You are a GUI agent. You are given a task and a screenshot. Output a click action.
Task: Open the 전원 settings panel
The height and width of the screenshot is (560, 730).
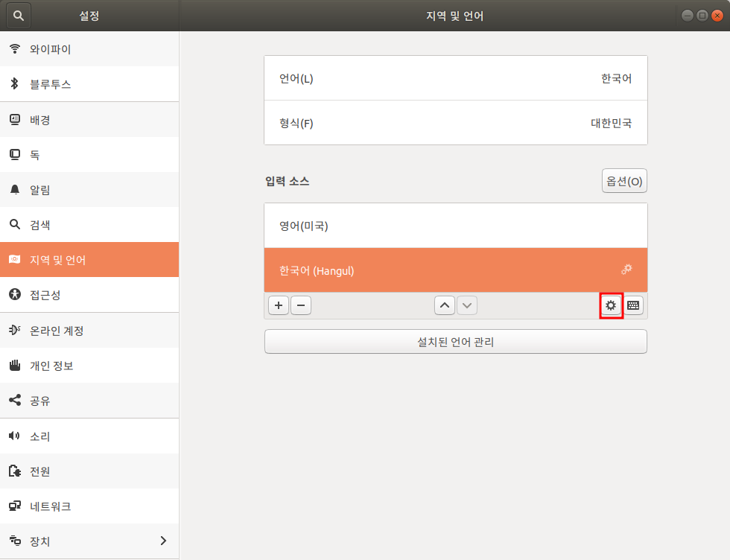pyautogui.click(x=89, y=471)
